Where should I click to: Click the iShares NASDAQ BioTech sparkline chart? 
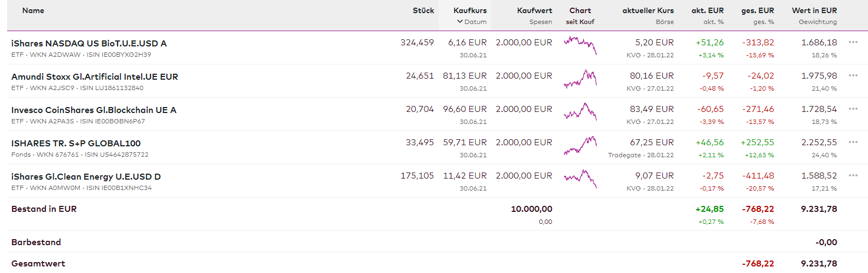tap(580, 45)
